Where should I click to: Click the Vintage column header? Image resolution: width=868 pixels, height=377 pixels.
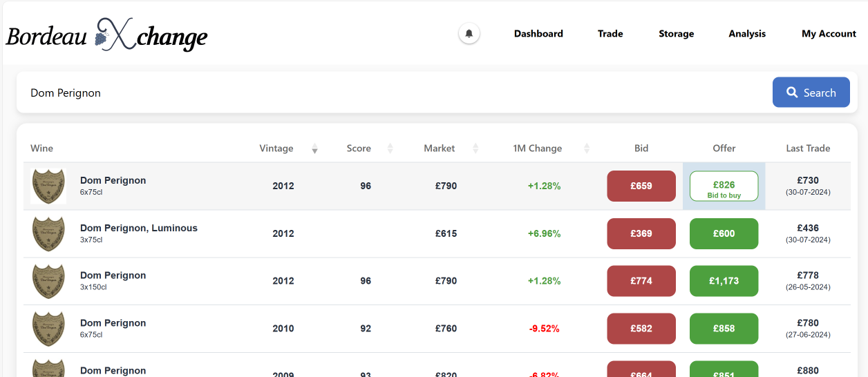[x=276, y=148]
